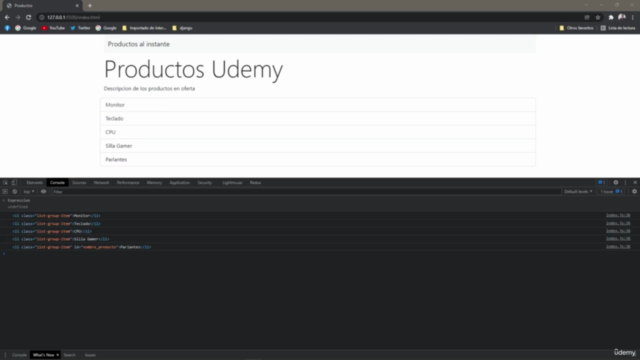Select the CPU list item
The height and width of the screenshot is (360, 640).
click(x=318, y=132)
